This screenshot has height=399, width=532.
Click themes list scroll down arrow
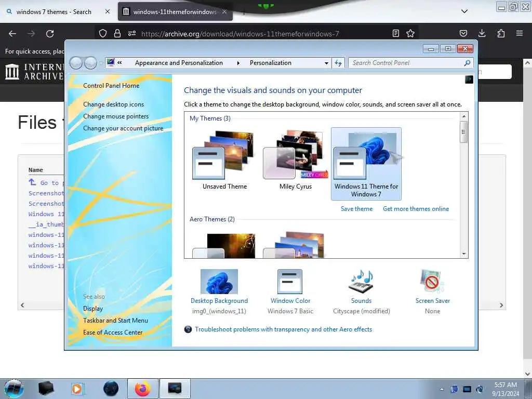click(x=464, y=254)
